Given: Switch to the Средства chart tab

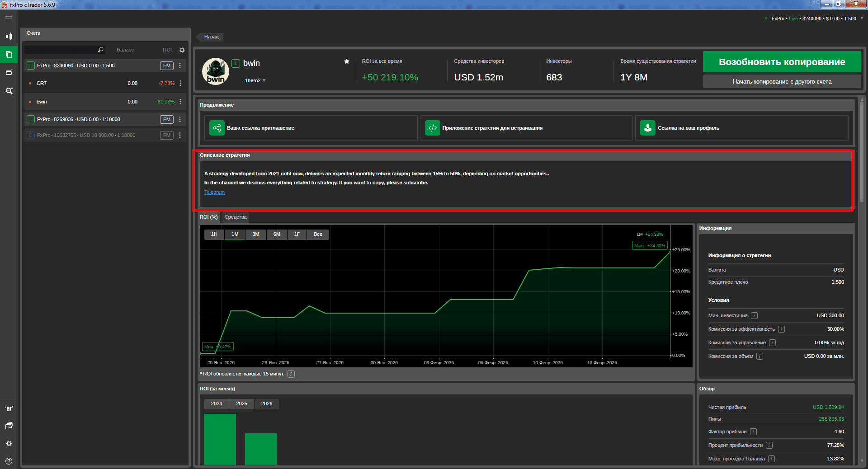Looking at the screenshot, I should coord(236,217).
